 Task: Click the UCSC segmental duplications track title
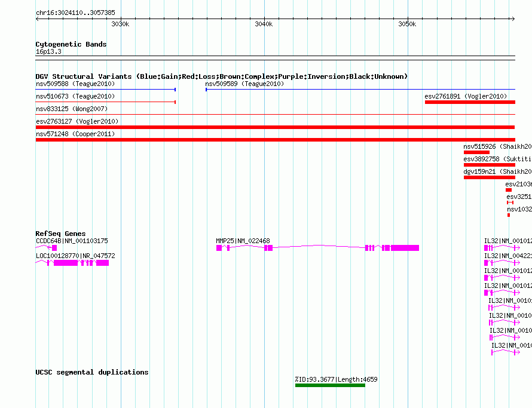coord(92,372)
